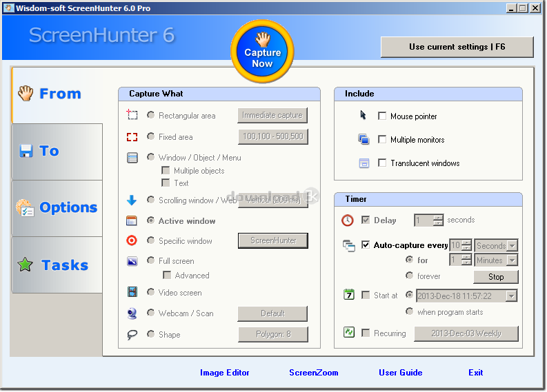Click the Delay seconds spinner arrows
The height and width of the screenshot is (392, 547).
coord(438,220)
